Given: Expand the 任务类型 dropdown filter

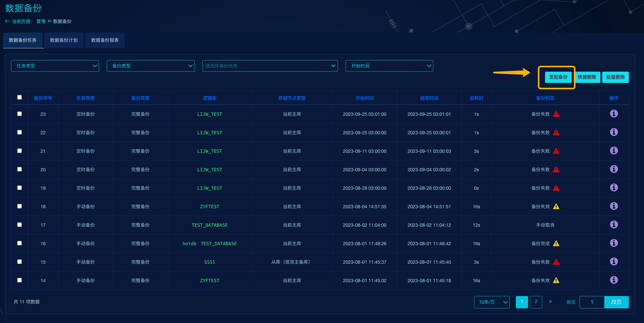Looking at the screenshot, I should point(55,66).
